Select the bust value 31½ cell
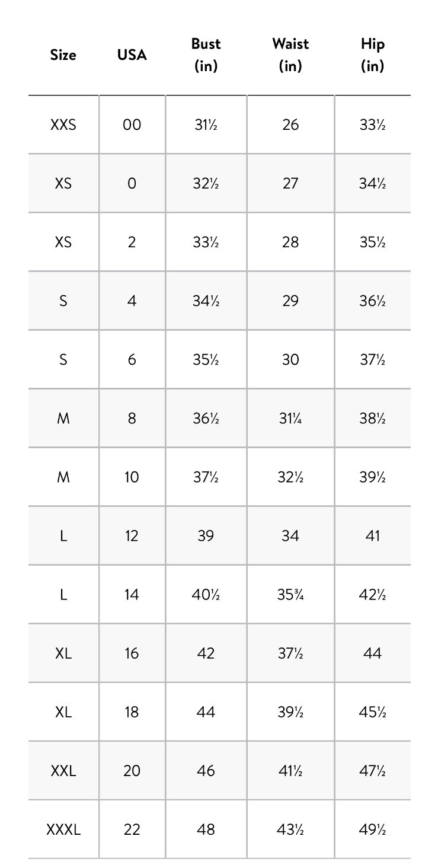435x868 pixels. point(206,125)
